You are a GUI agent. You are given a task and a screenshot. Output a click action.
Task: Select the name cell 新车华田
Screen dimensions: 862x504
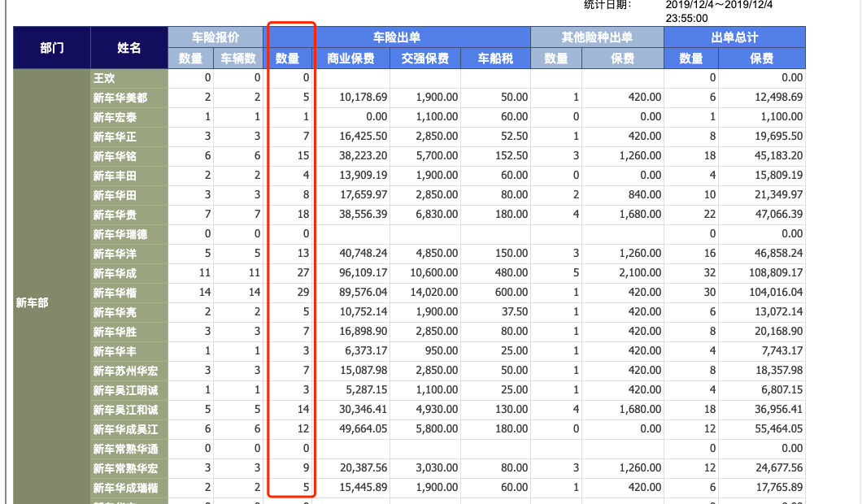point(129,195)
